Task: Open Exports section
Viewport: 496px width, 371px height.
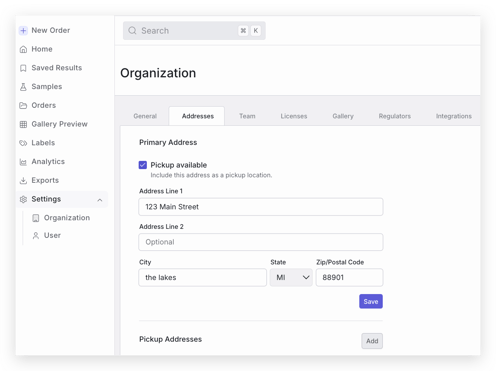Action: 45,180
